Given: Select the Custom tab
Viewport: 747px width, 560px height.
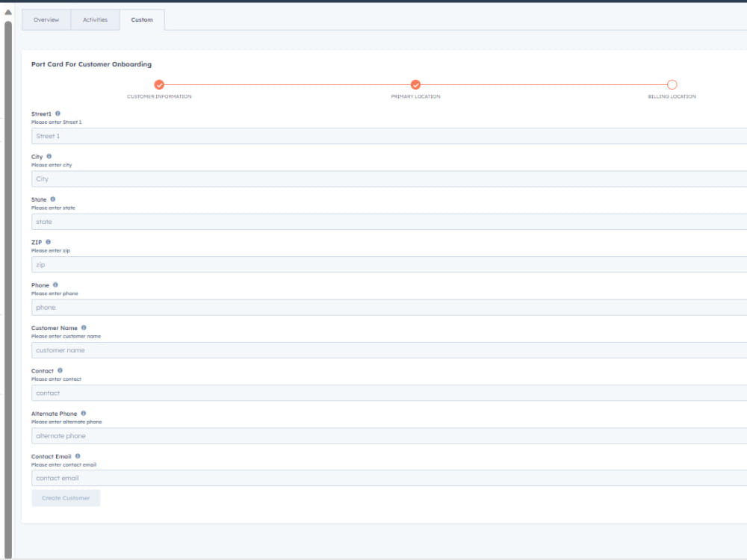Looking at the screenshot, I should (142, 20).
